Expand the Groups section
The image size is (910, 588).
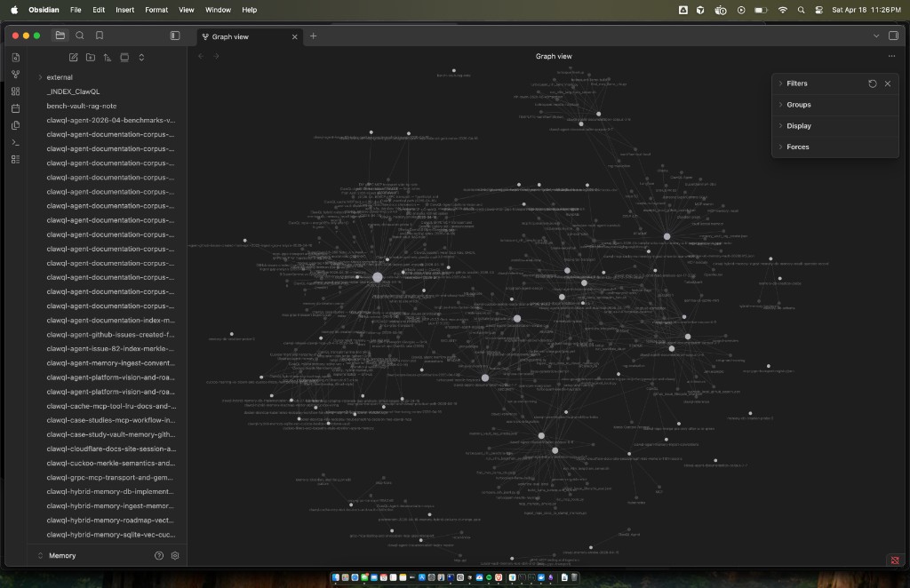coord(798,105)
